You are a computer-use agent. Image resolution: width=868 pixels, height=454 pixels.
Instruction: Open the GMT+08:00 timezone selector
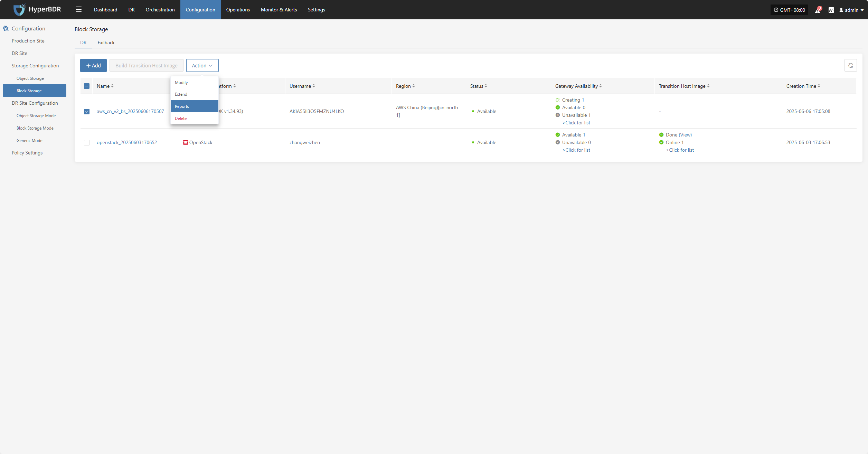789,10
